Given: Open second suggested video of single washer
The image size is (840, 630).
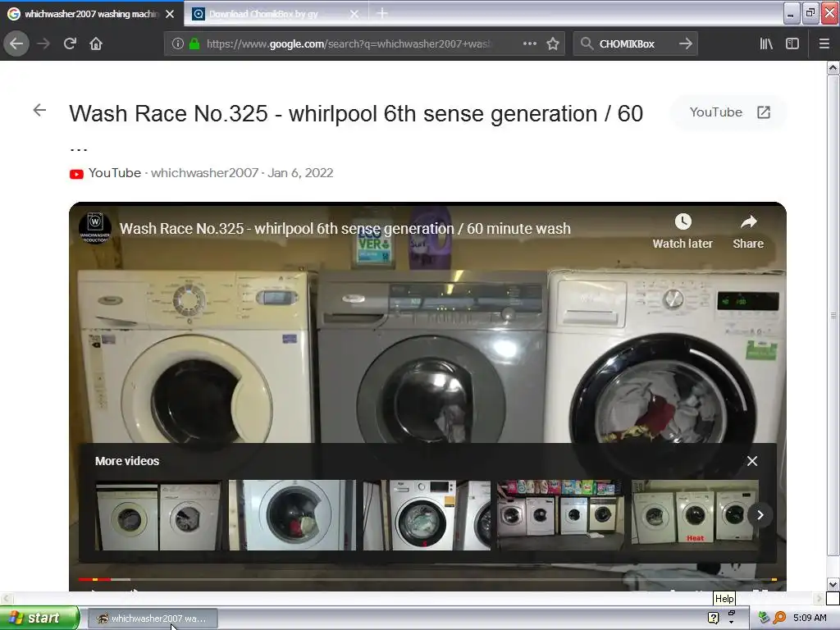Looking at the screenshot, I should 293,515.
